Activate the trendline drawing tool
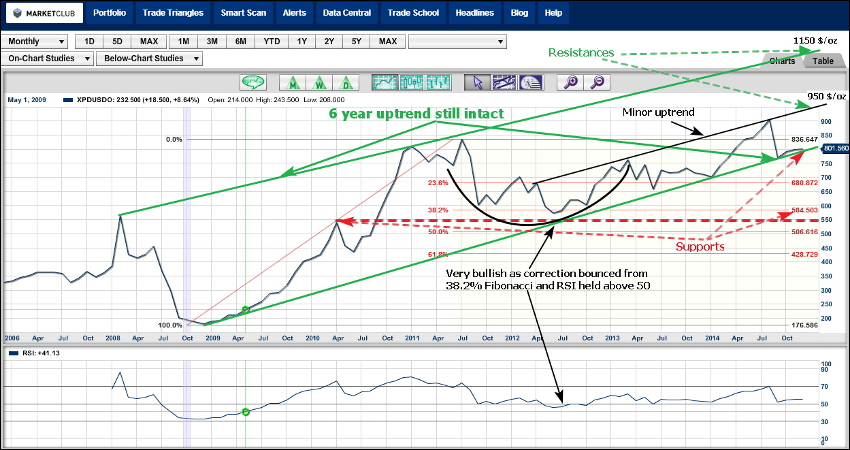 pyautogui.click(x=503, y=82)
